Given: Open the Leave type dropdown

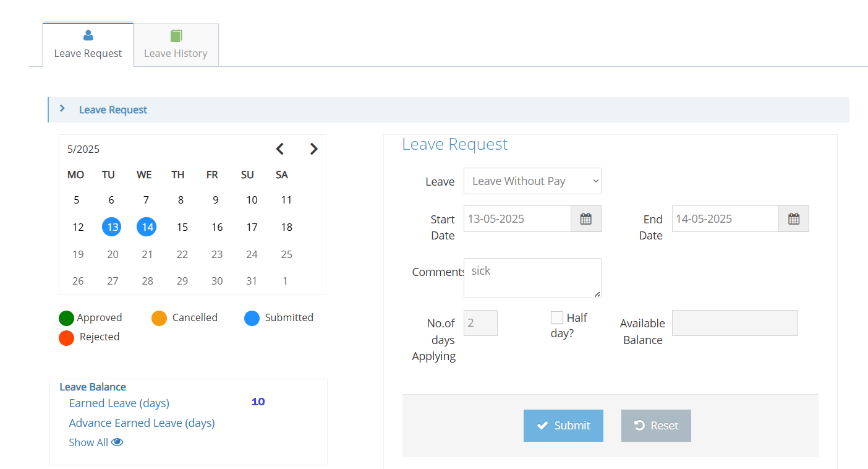Looking at the screenshot, I should click(x=532, y=181).
